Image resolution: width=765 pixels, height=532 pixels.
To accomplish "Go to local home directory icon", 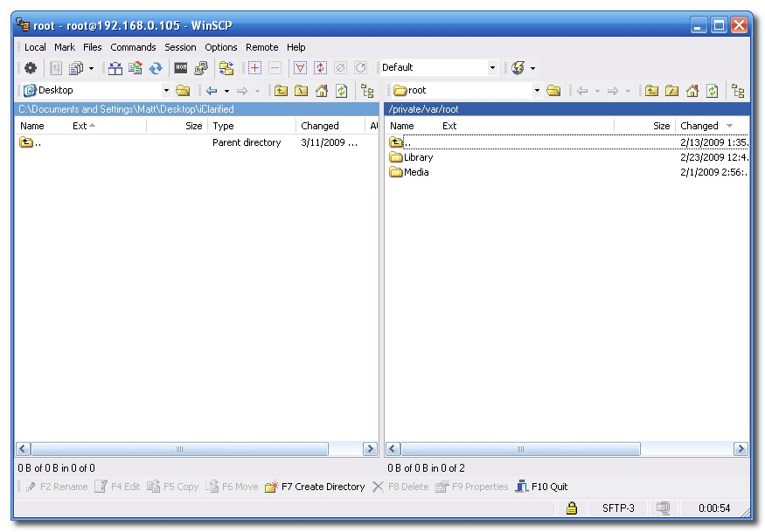I will click(x=321, y=91).
